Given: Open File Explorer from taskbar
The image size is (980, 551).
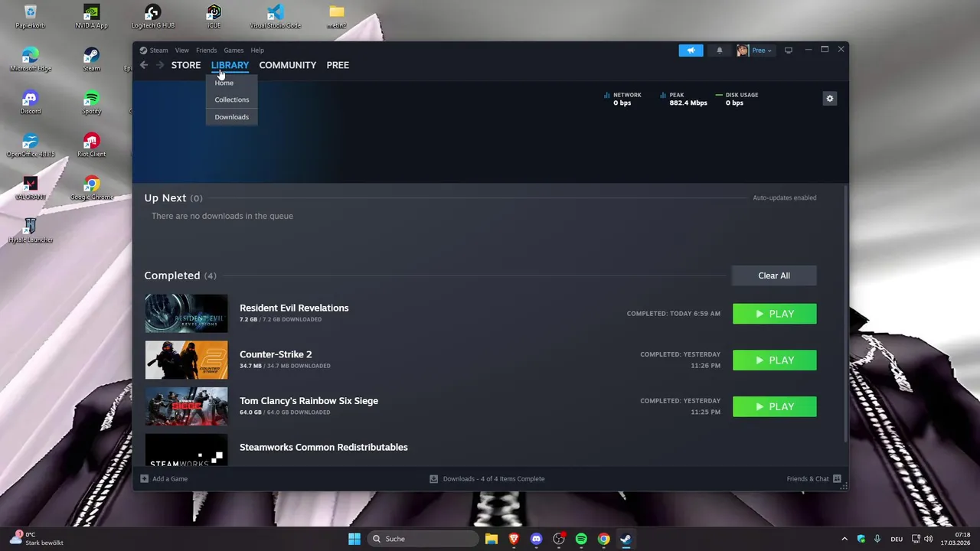Looking at the screenshot, I should tap(492, 539).
